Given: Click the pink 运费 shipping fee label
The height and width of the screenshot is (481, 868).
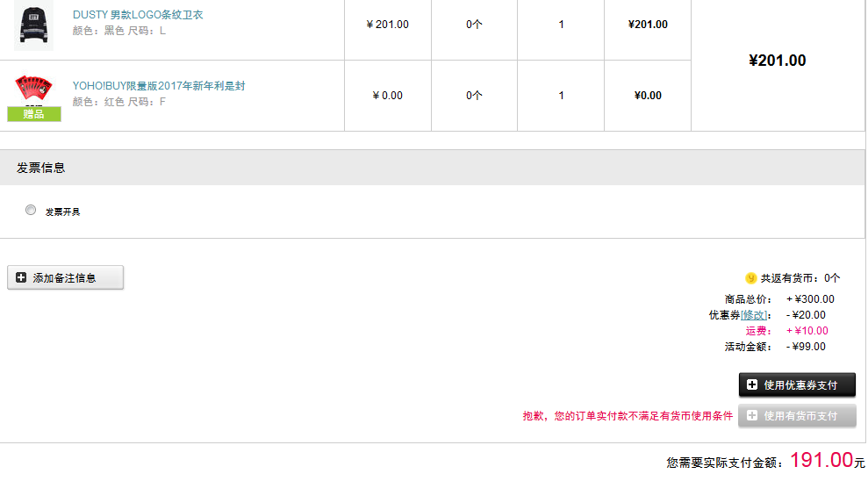Looking at the screenshot, I should [x=758, y=331].
